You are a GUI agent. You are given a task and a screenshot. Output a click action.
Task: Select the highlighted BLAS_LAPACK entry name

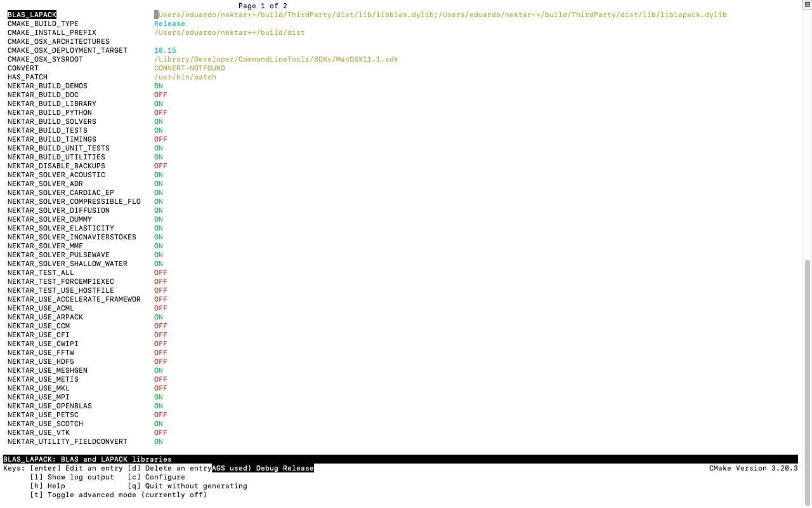point(32,15)
